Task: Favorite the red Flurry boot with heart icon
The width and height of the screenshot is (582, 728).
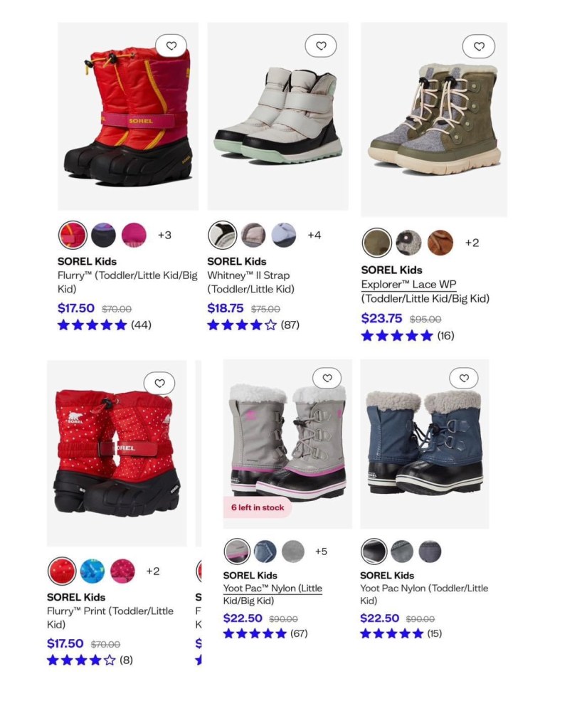Action: pos(171,46)
